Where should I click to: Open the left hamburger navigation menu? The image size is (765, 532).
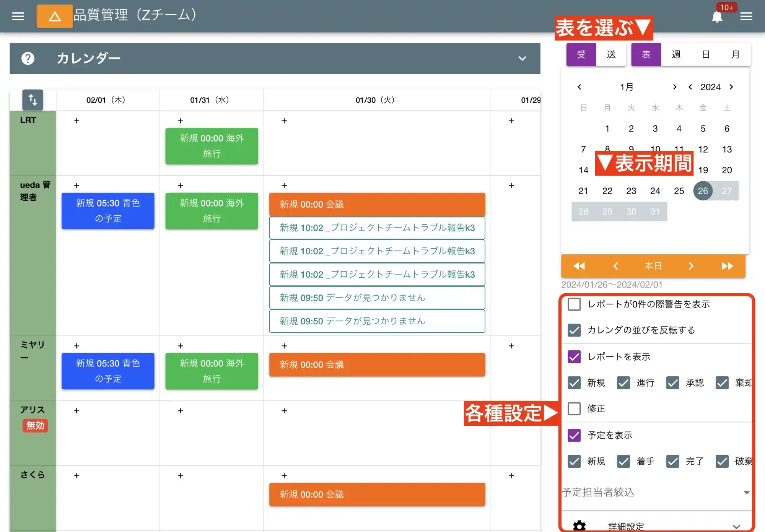(x=18, y=16)
